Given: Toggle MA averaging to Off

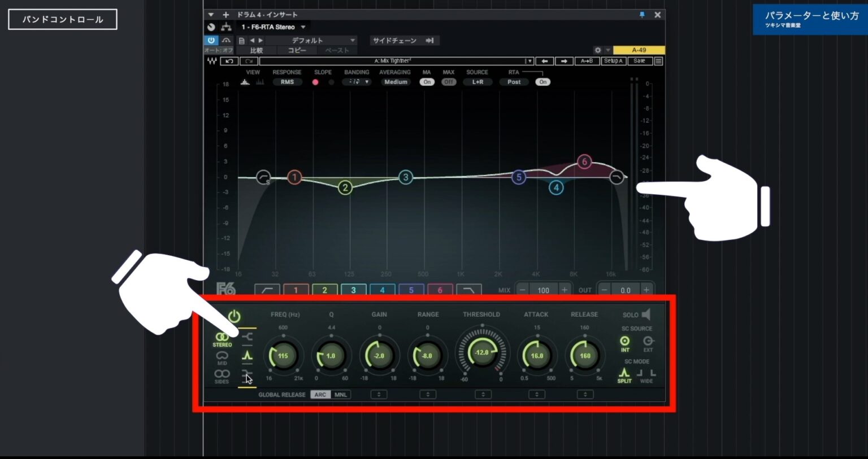Looking at the screenshot, I should click(x=427, y=82).
